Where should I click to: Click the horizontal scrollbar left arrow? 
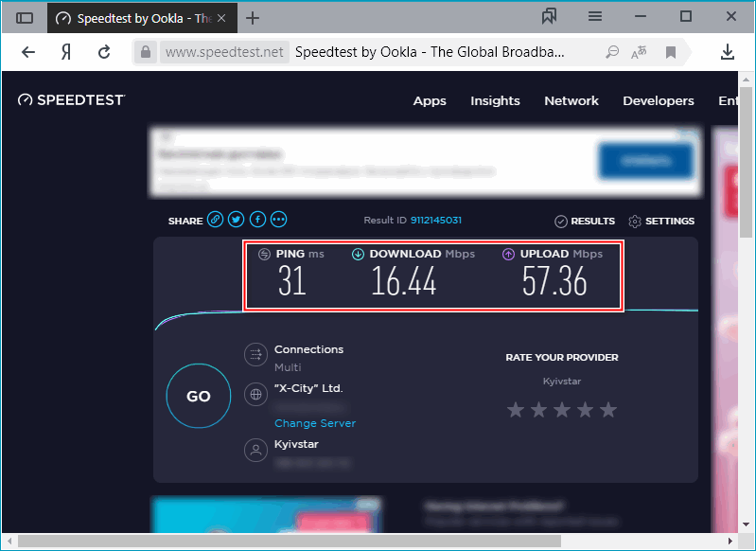tap(9, 541)
